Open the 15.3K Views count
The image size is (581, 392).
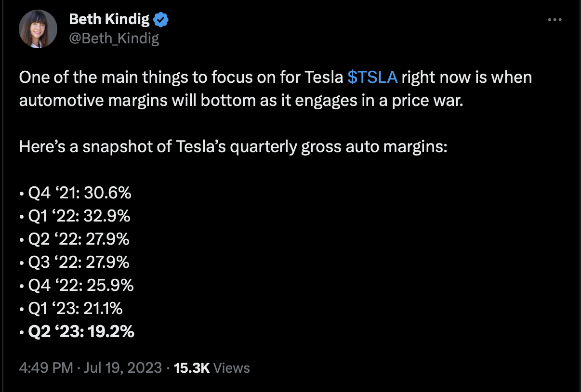click(211, 368)
